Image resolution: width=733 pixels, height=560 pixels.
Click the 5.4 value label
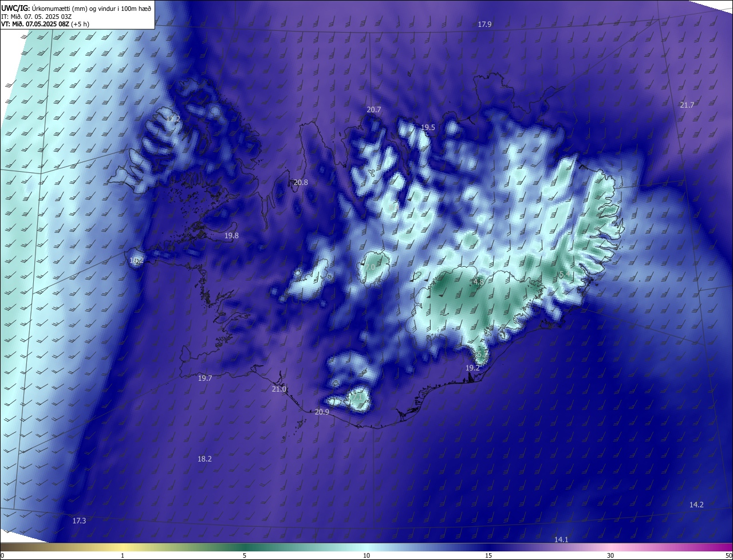coord(565,275)
